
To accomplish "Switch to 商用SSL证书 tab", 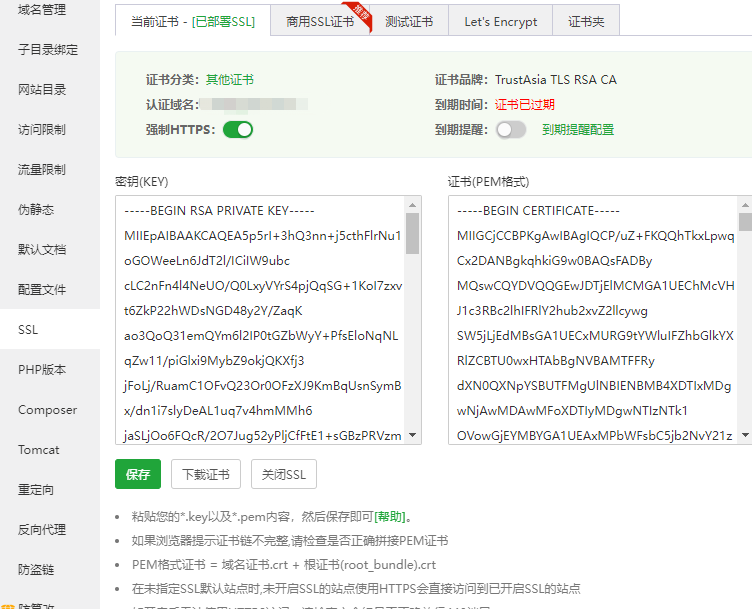I will pyautogui.click(x=320, y=22).
